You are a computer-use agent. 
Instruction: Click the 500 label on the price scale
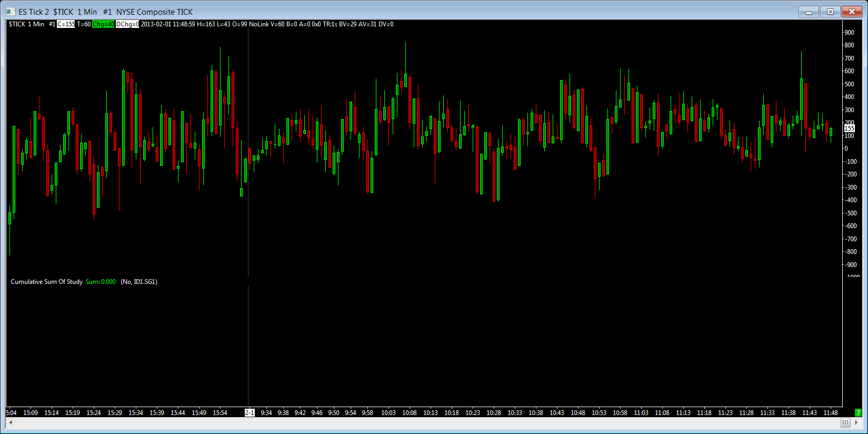pos(849,84)
